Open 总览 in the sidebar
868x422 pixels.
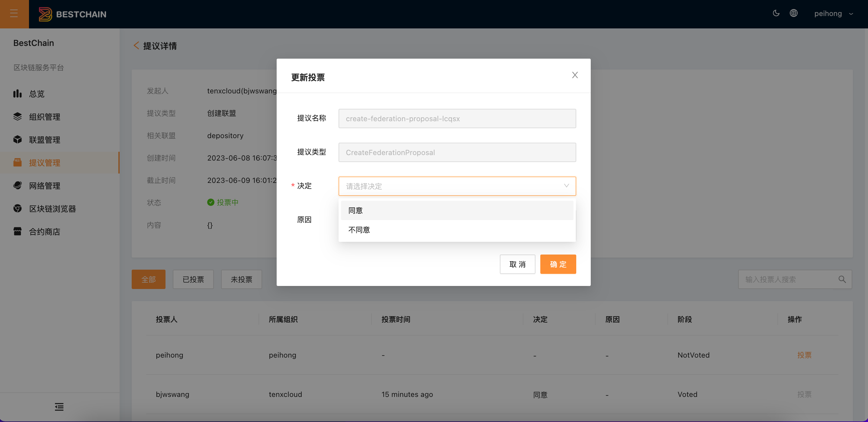[x=59, y=94]
